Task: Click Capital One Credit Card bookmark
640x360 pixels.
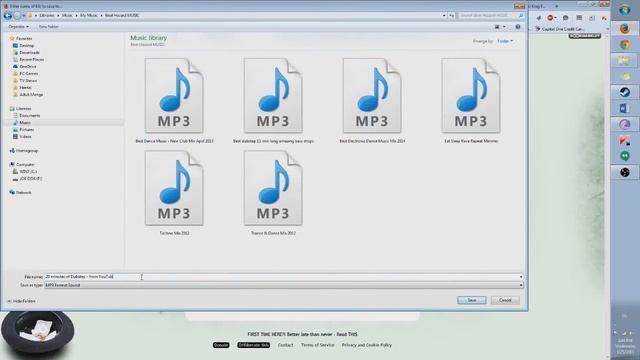Action: coord(560,29)
